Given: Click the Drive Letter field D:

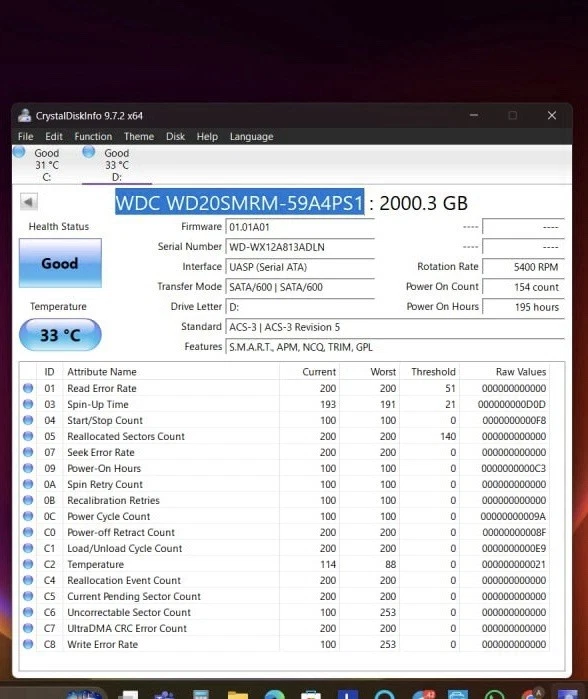Looking at the screenshot, I should pos(300,307).
